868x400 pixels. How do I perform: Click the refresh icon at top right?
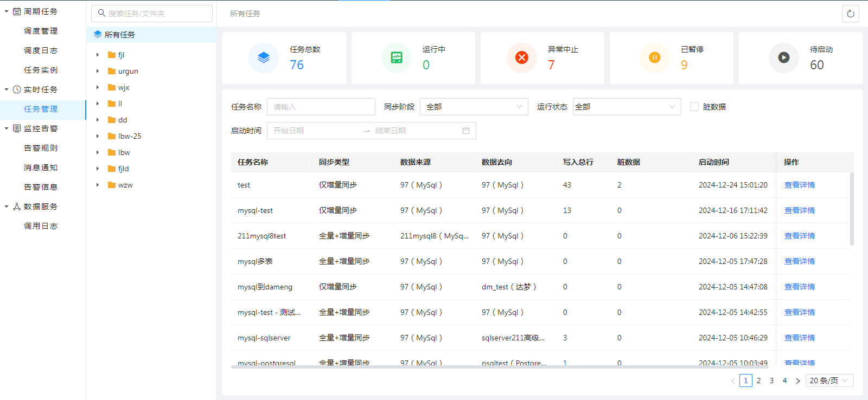click(x=850, y=14)
